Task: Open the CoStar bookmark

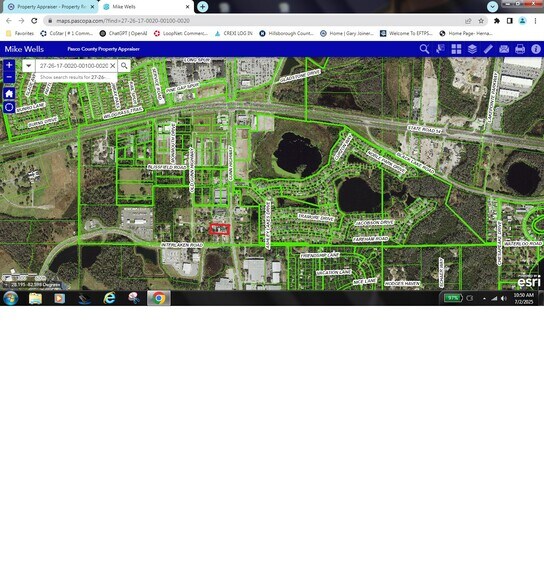Action: [x=66, y=33]
